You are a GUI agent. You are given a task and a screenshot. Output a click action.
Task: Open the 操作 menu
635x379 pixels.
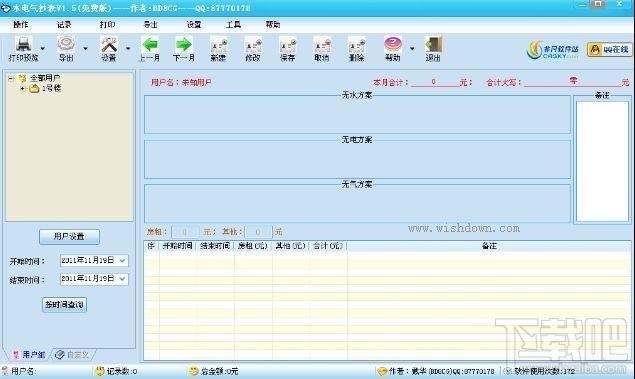[20, 25]
